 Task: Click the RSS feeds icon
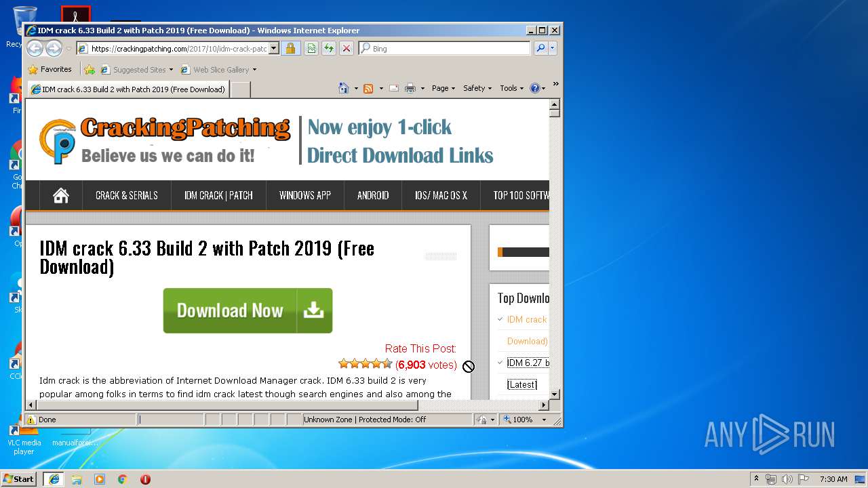click(x=368, y=88)
